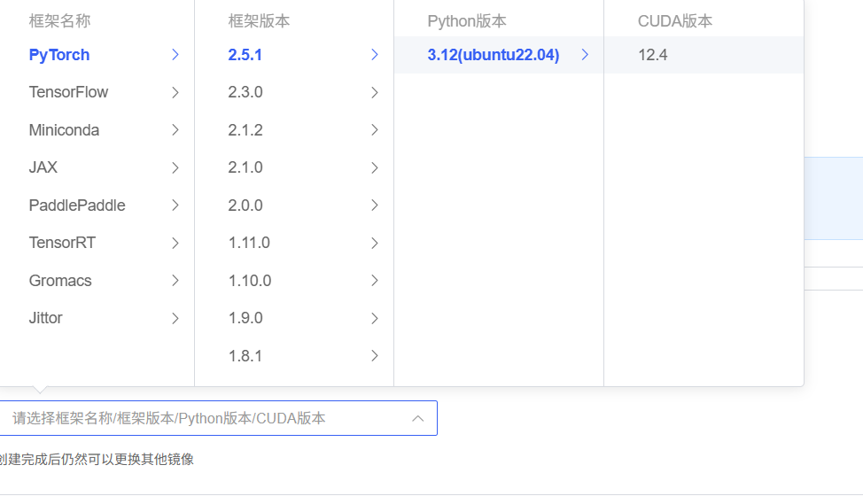Click the chevron next to 3.12(ubuntu22.04)
This screenshot has width=863, height=504.
click(585, 55)
